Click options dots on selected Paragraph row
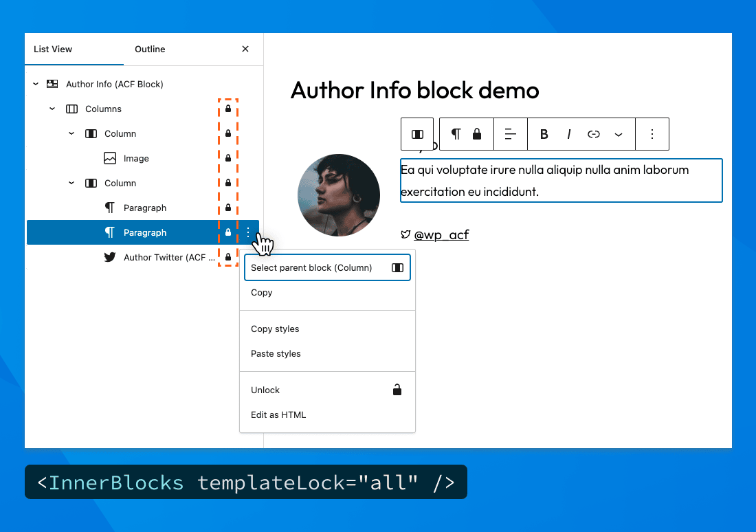 [248, 232]
